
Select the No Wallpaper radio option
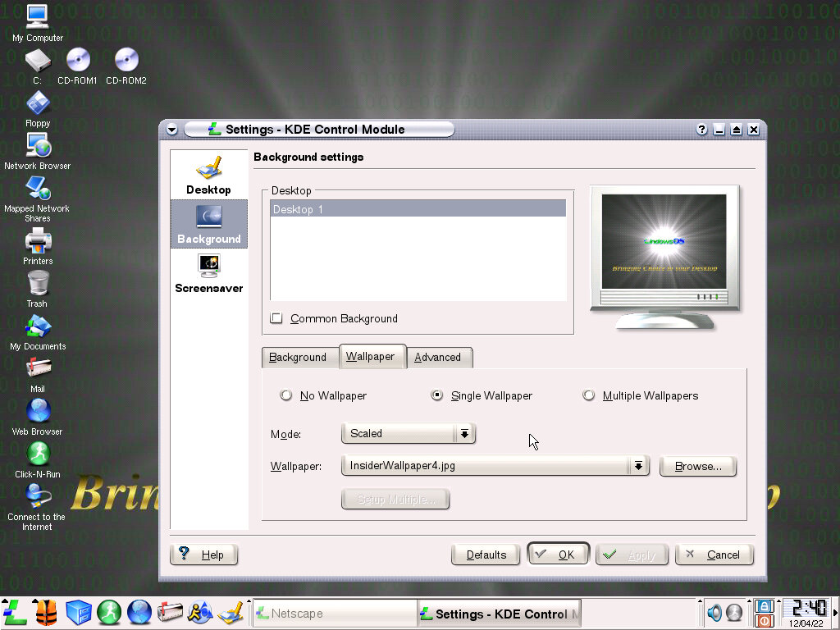tap(286, 395)
